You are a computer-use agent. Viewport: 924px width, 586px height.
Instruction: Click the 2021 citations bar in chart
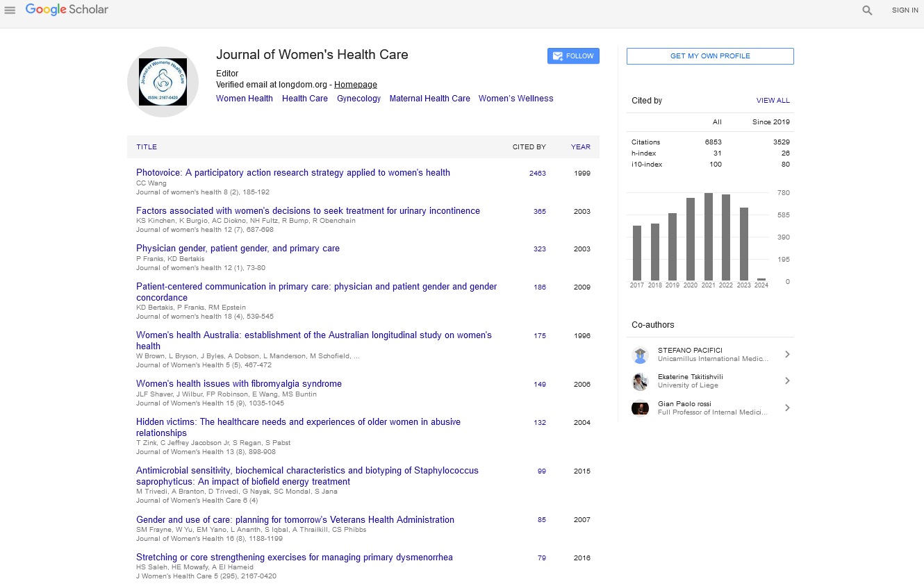(709, 236)
